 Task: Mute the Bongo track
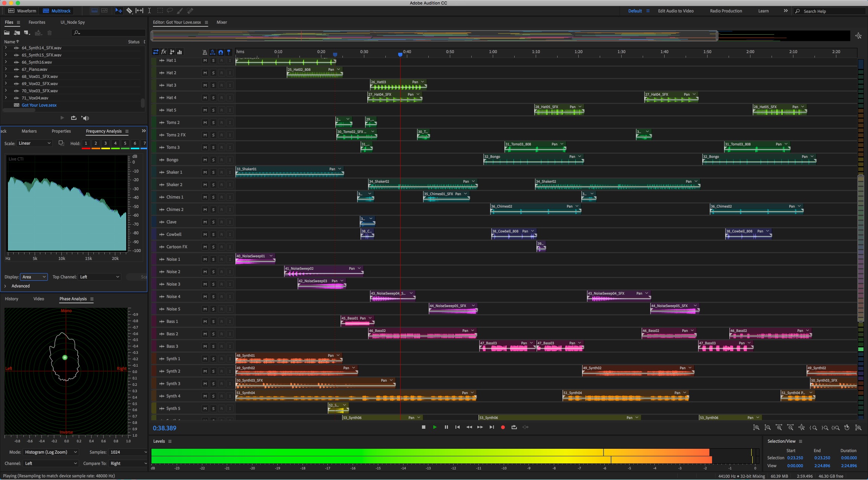[205, 160]
